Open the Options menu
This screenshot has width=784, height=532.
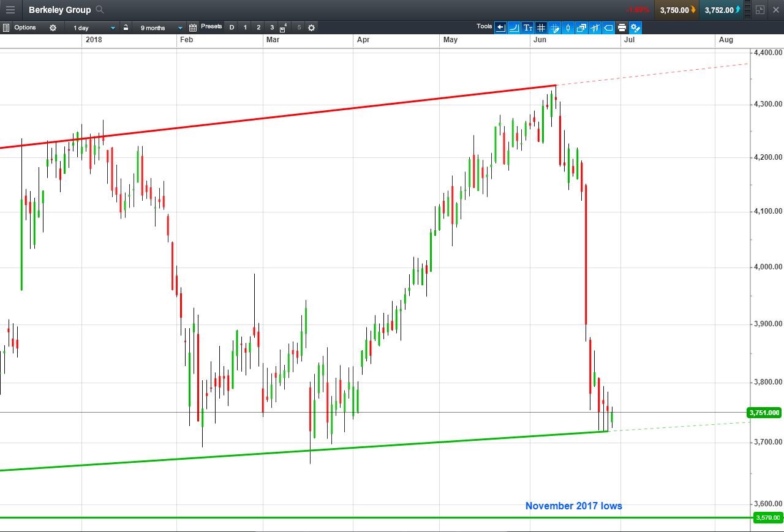pos(25,28)
